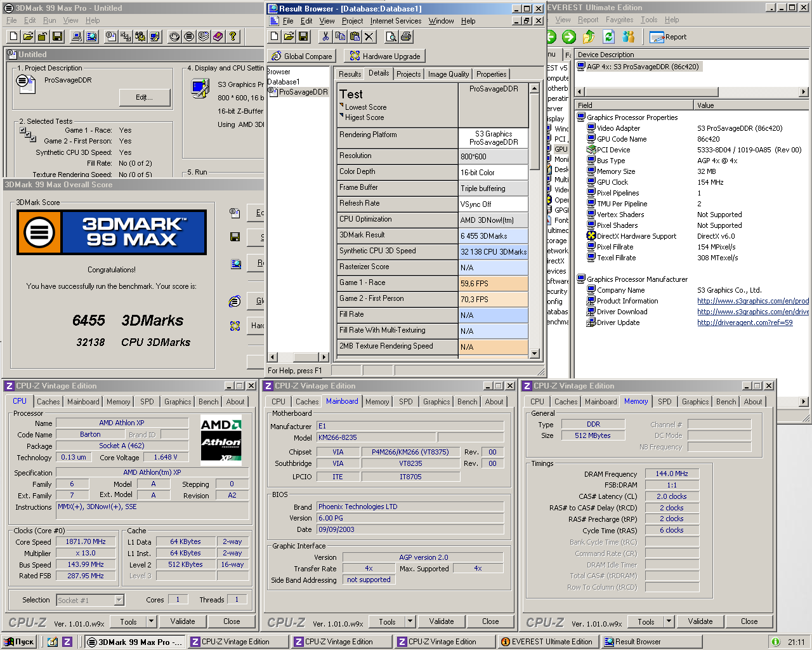The width and height of the screenshot is (812, 650).
Task: Click right arrow of Result Browser tree scrollbar
Action: (x=324, y=357)
